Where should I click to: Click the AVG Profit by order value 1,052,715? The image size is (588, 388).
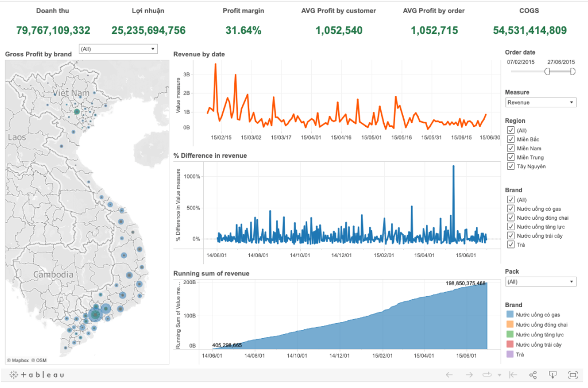(434, 30)
